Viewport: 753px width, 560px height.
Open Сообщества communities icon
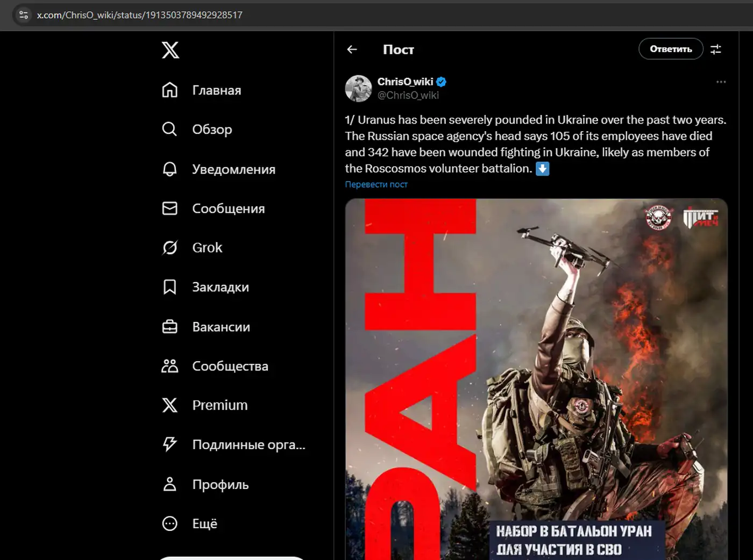coord(169,366)
